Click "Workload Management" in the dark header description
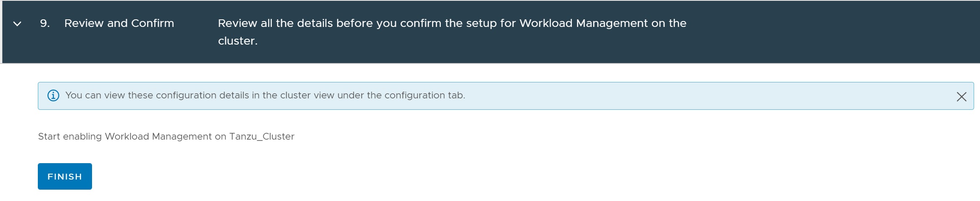The width and height of the screenshot is (980, 201). point(584,24)
